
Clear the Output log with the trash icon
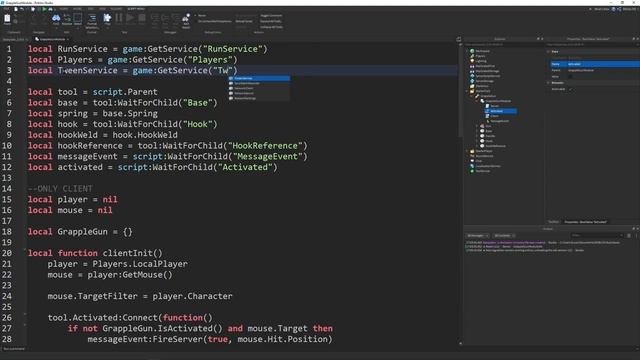pos(629,236)
